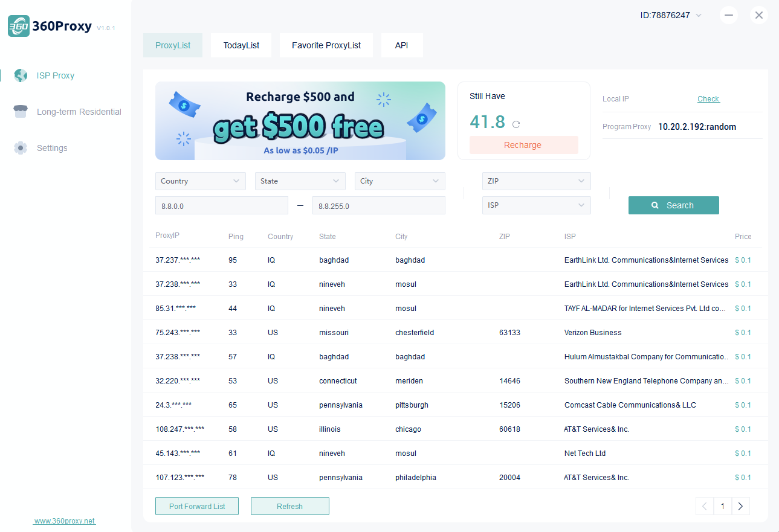Open Port Forward List
The width and height of the screenshot is (779, 532).
point(197,506)
